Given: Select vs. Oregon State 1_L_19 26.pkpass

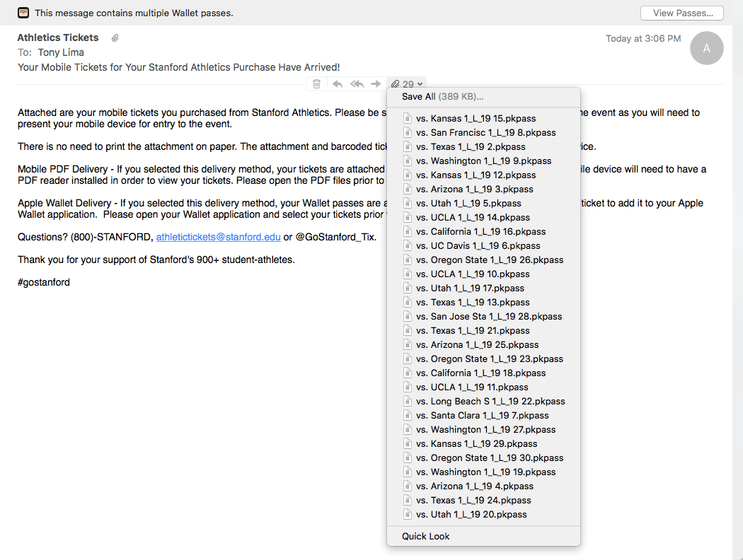Looking at the screenshot, I should pos(483,260).
